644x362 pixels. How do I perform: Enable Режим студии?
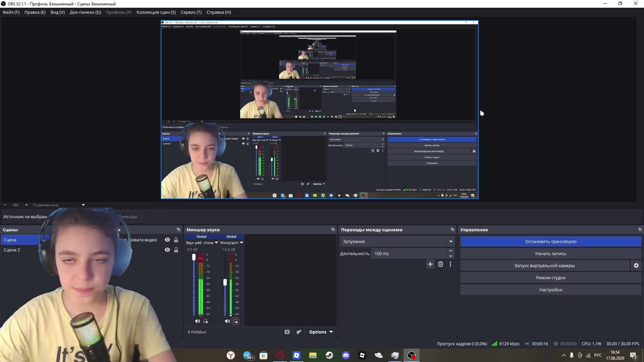pyautogui.click(x=551, y=278)
